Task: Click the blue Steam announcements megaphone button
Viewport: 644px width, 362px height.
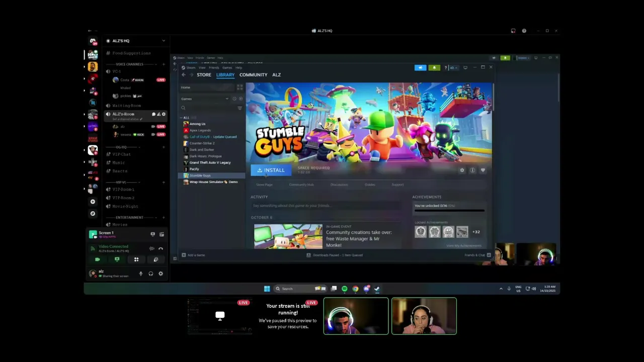Action: click(x=420, y=67)
